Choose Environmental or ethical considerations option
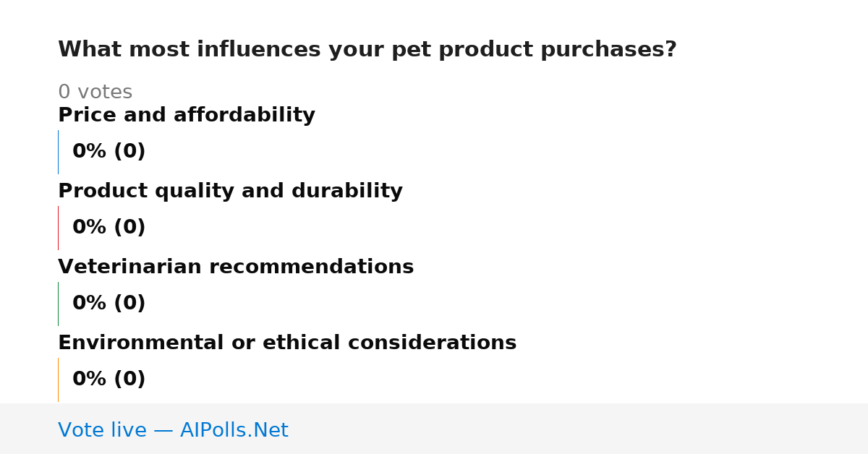Image resolution: width=868 pixels, height=454 pixels. click(x=287, y=343)
